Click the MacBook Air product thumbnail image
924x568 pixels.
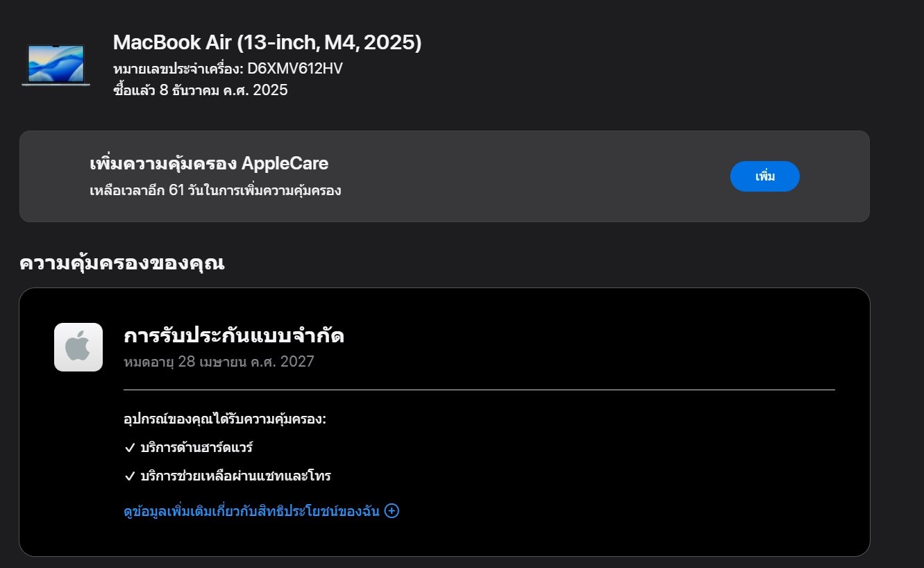[56, 65]
